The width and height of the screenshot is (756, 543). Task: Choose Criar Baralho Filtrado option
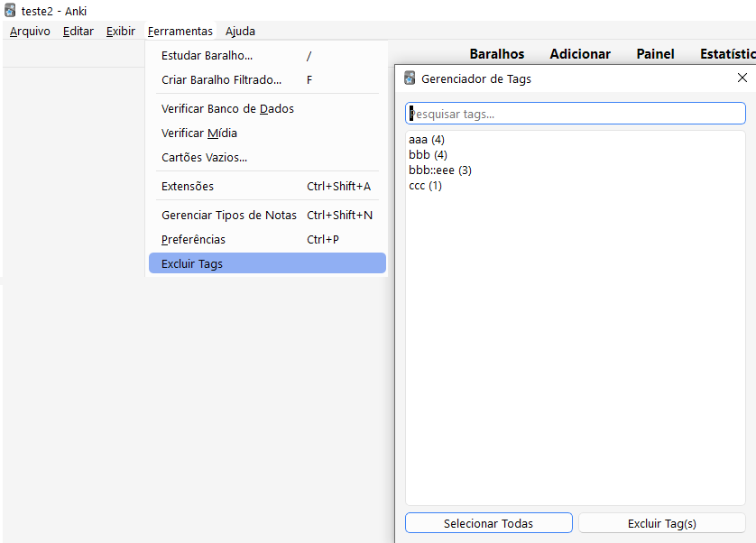(221, 80)
